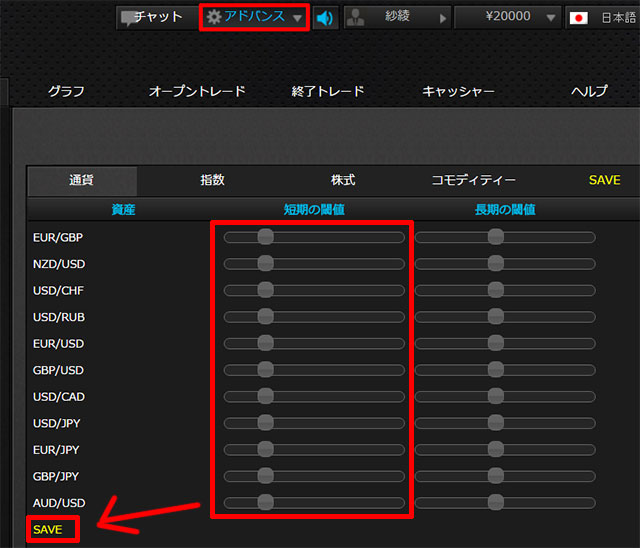Click NZD/USD short-term threshold slider
The height and width of the screenshot is (548, 640).
tap(314, 264)
